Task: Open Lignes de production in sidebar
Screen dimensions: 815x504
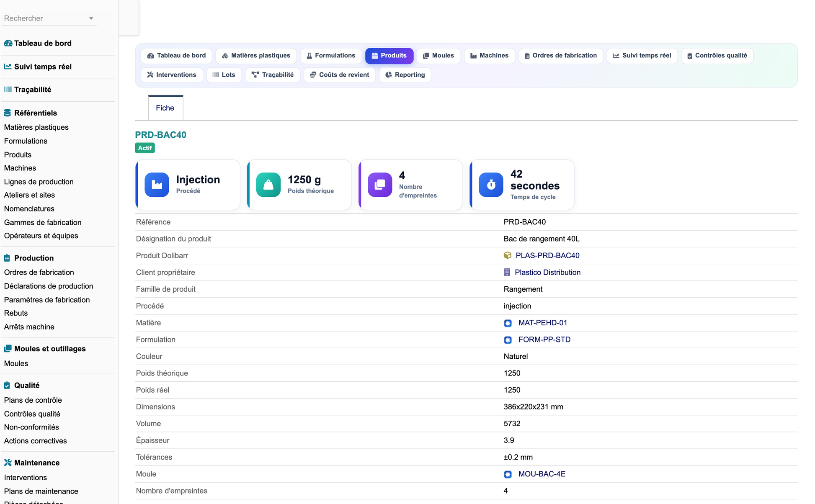Action: [39, 182]
